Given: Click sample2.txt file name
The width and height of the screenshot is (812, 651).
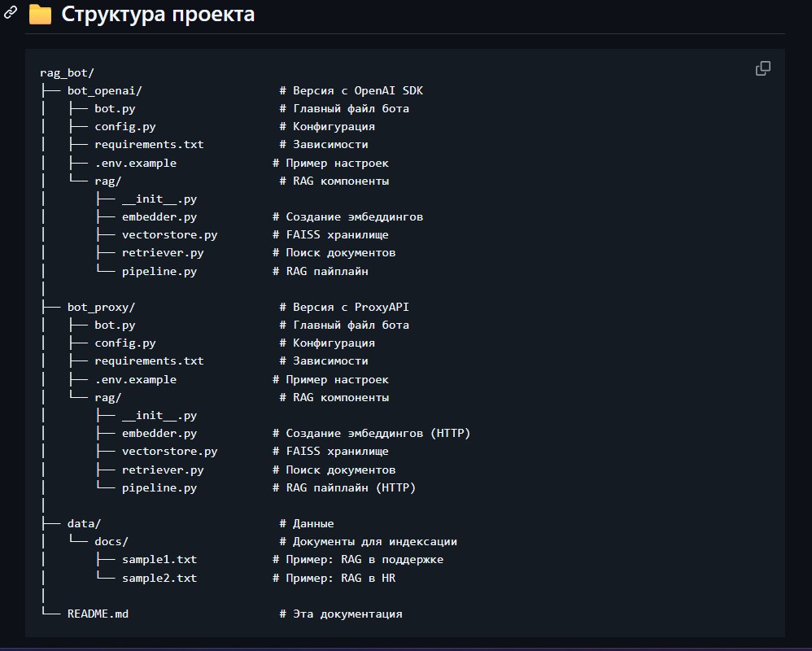Looking at the screenshot, I should (x=159, y=578).
